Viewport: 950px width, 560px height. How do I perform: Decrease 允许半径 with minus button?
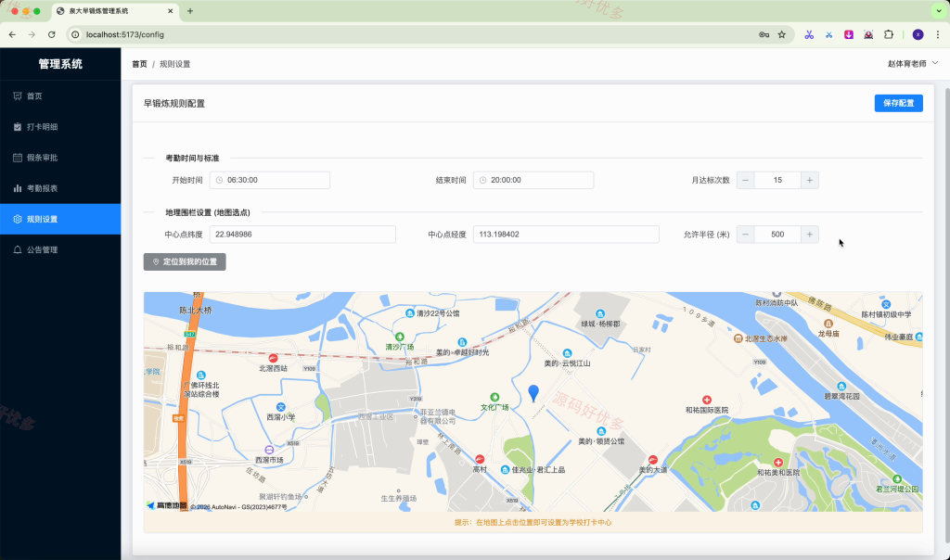(x=745, y=235)
